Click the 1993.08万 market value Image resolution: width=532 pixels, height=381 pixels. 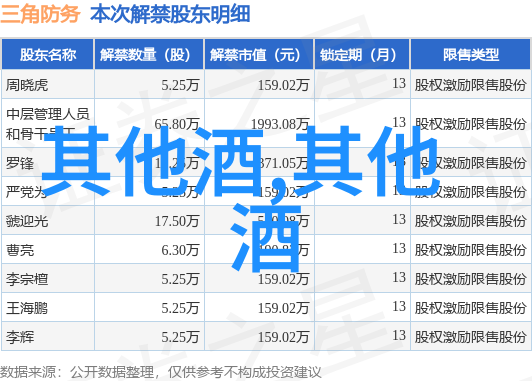[x=280, y=124]
